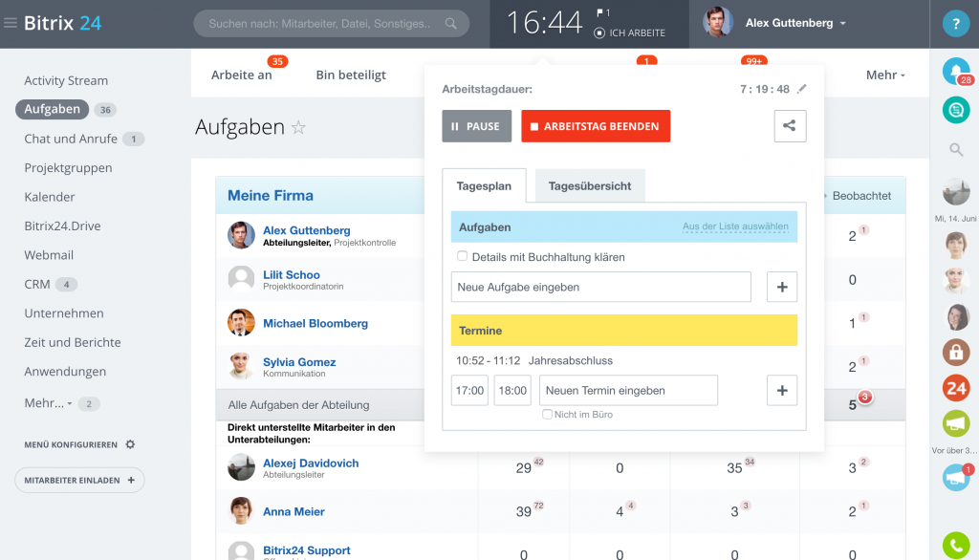979x560 pixels.
Task: Click the 'Aus der Liste auswählen' link
Action: (735, 226)
